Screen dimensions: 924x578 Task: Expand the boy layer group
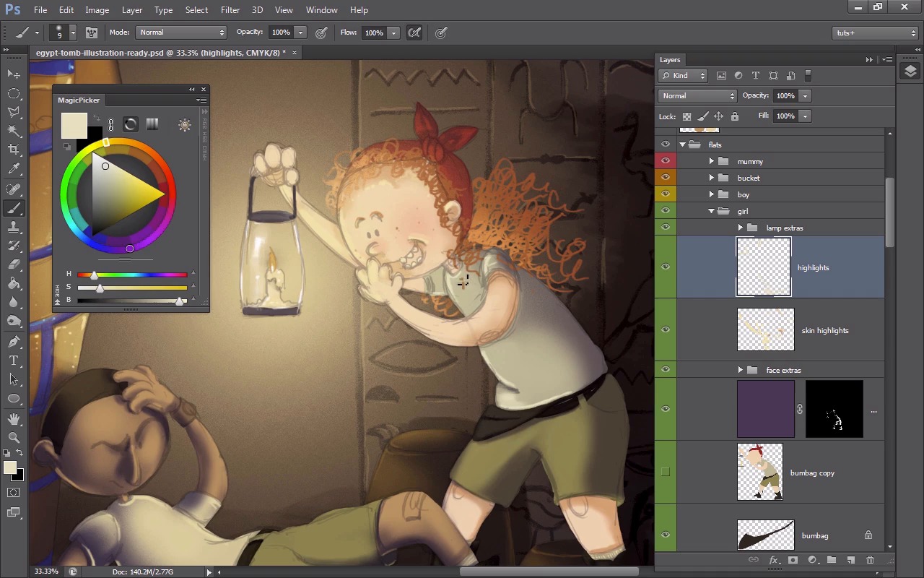coord(712,194)
